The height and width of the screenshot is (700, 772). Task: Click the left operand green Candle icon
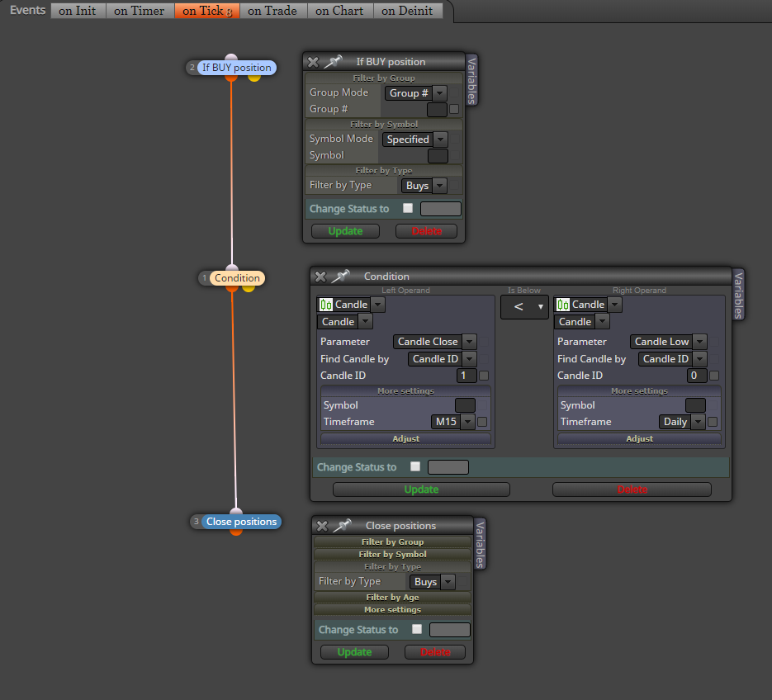click(325, 305)
